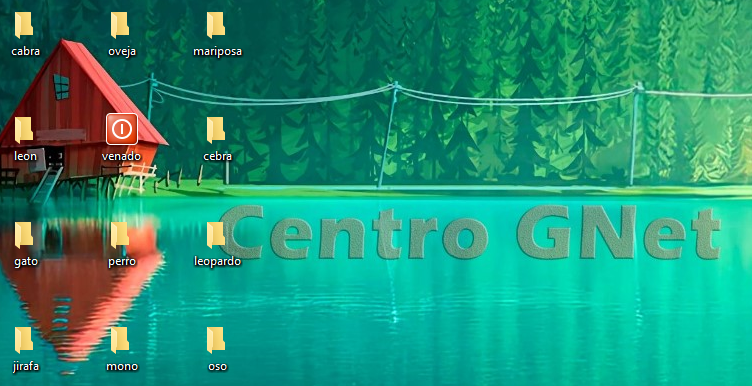Select the red venado power icon

pos(122,129)
